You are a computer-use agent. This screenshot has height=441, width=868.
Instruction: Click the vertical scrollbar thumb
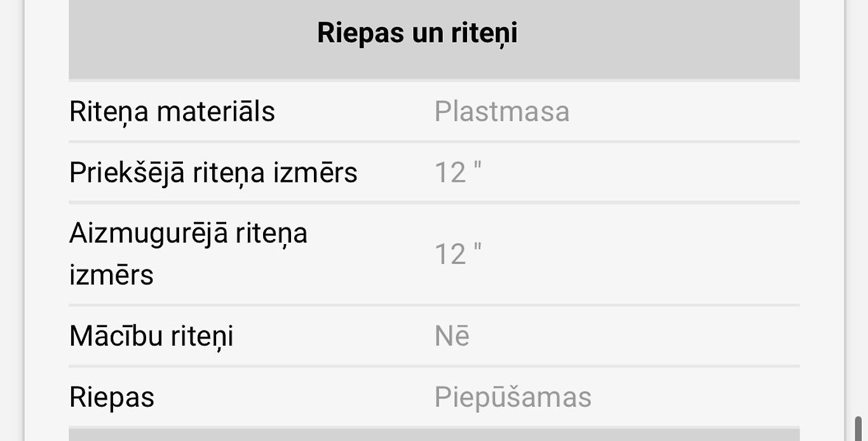pyautogui.click(x=858, y=428)
